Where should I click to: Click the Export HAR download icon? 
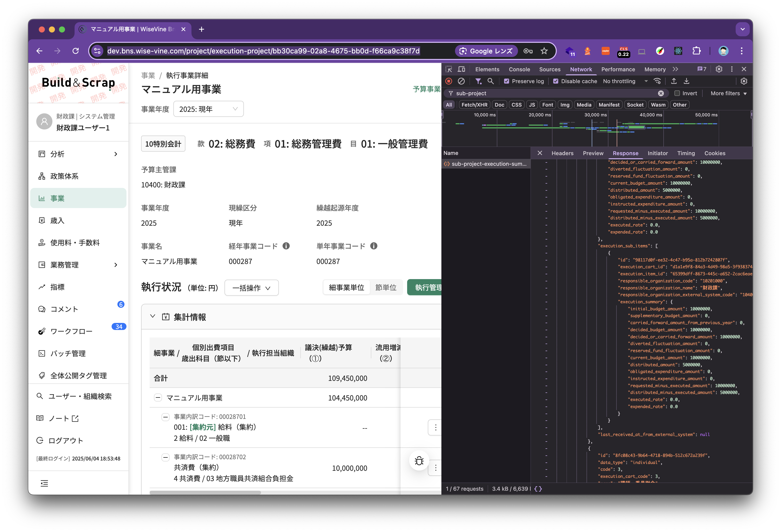tap(687, 81)
